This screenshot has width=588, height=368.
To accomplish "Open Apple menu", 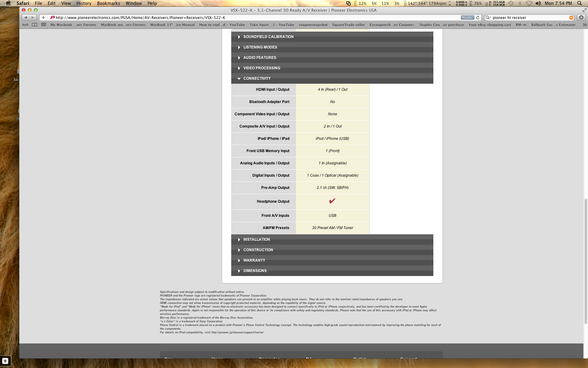I will [8, 3].
